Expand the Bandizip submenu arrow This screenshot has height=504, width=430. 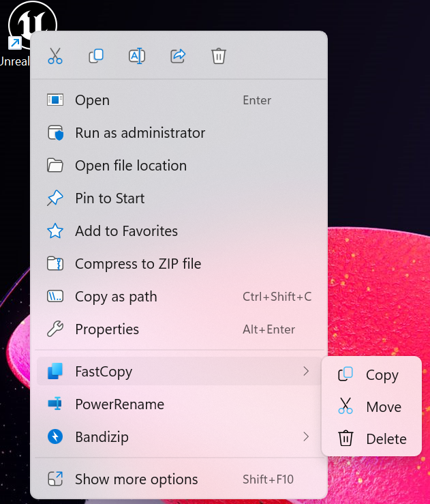(306, 436)
